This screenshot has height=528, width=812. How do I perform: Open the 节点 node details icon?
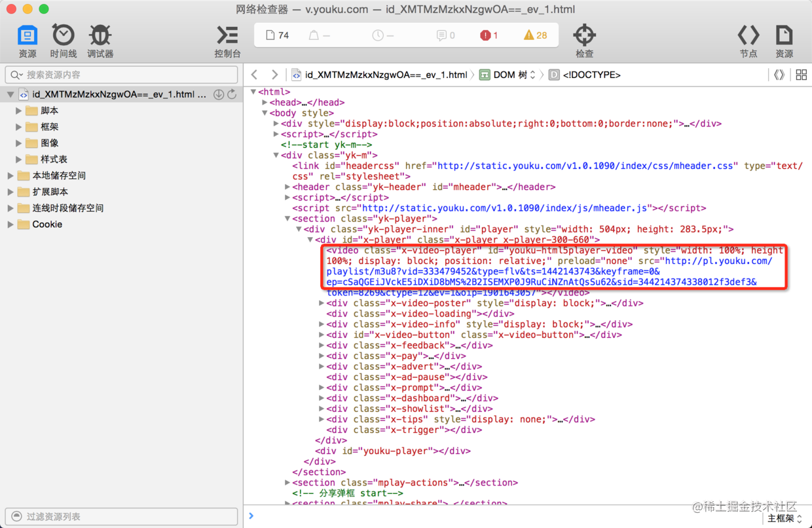tap(748, 41)
